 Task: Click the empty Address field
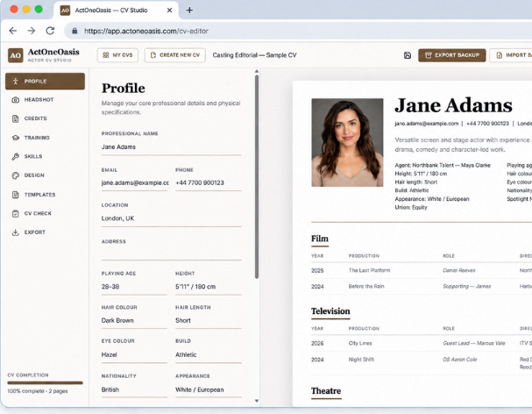tap(171, 253)
